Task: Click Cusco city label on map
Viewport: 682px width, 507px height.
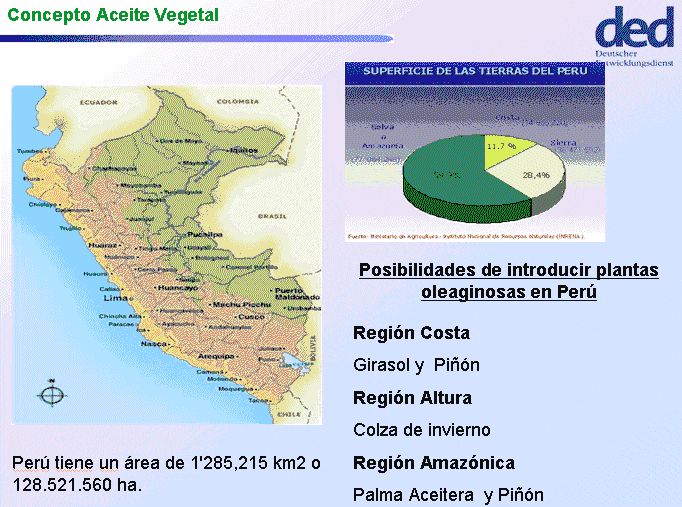Action: [x=251, y=317]
